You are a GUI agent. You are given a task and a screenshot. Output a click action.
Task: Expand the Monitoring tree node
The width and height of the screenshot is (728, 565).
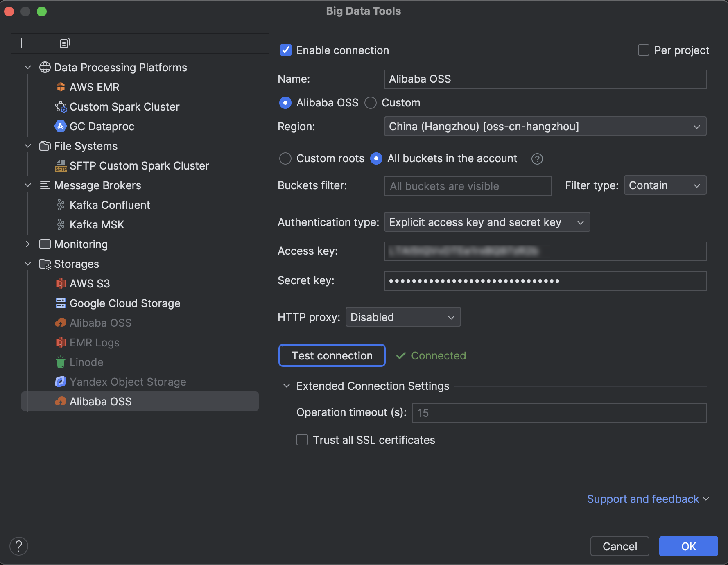tap(28, 244)
